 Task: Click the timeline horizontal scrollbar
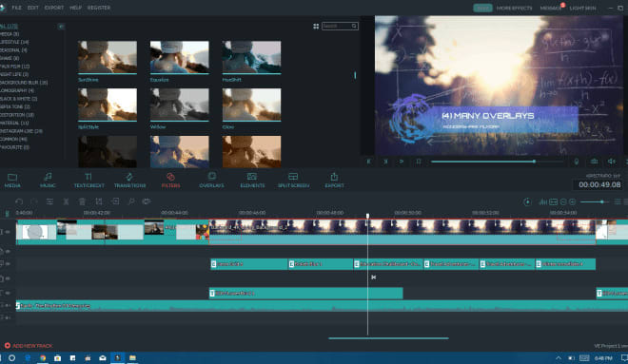pos(388,338)
